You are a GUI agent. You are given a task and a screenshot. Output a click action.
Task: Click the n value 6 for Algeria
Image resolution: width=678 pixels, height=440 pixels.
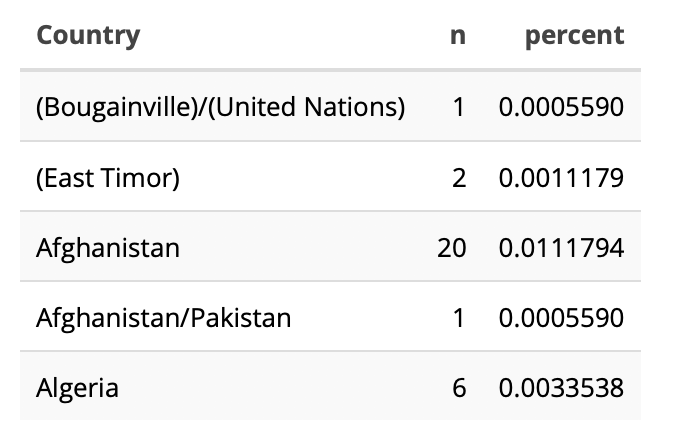pos(458,388)
